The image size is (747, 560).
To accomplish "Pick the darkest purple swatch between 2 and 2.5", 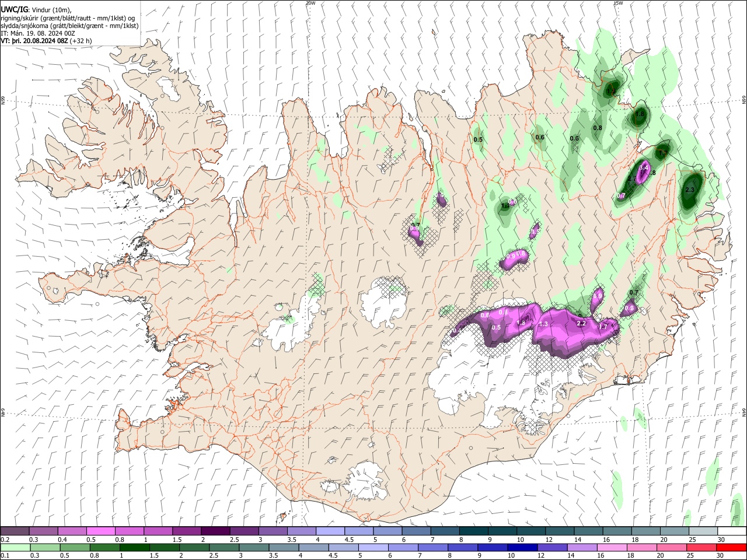I will pos(215,531).
